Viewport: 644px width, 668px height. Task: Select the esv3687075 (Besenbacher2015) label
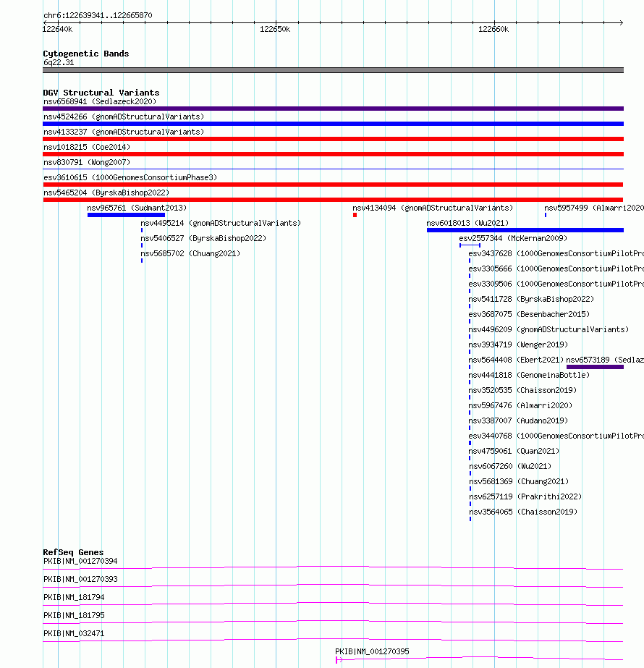coord(529,314)
